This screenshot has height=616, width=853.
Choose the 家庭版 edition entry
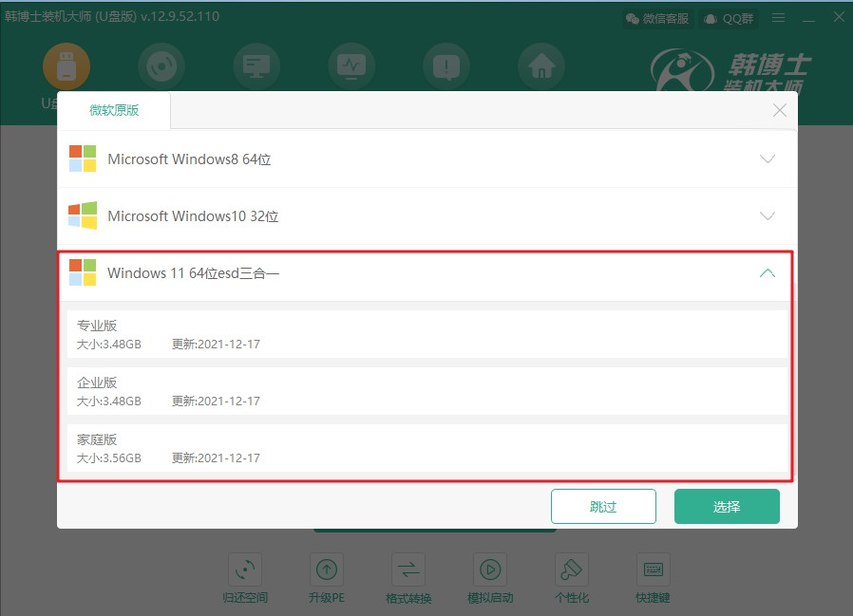pyautogui.click(x=426, y=448)
